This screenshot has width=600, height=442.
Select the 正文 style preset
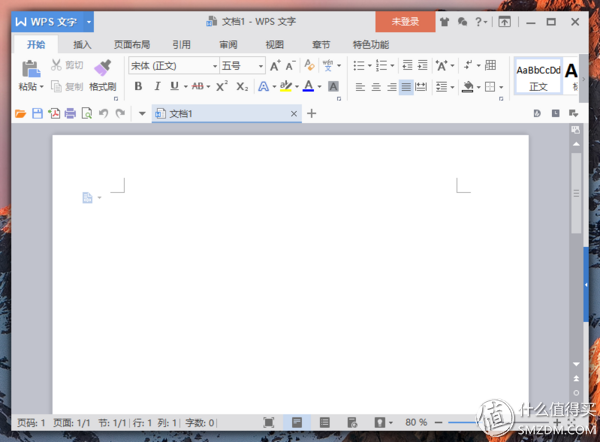pos(538,76)
